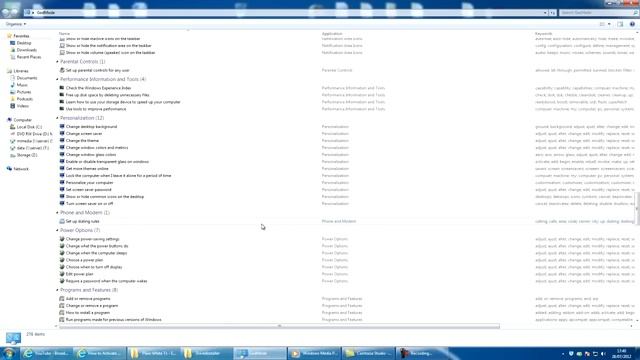Click icon next to Change the theme

(x=62, y=140)
